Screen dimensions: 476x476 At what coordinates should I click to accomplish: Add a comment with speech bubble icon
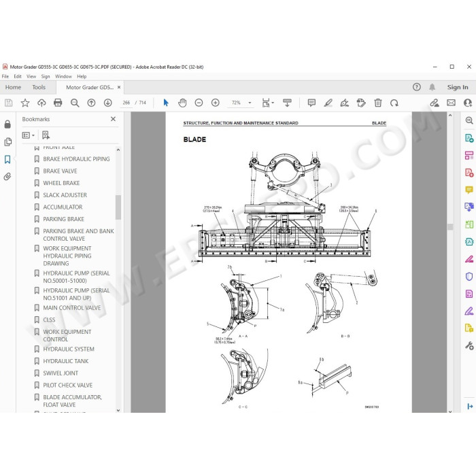click(311, 103)
